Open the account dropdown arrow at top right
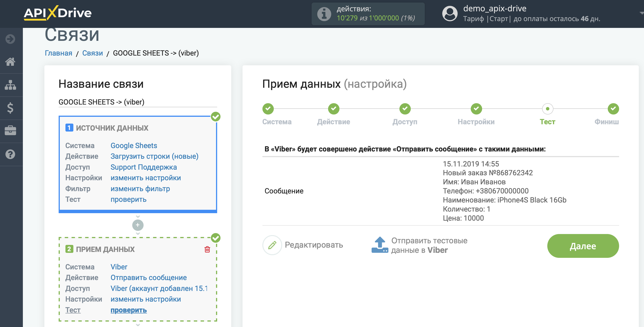 click(641, 13)
